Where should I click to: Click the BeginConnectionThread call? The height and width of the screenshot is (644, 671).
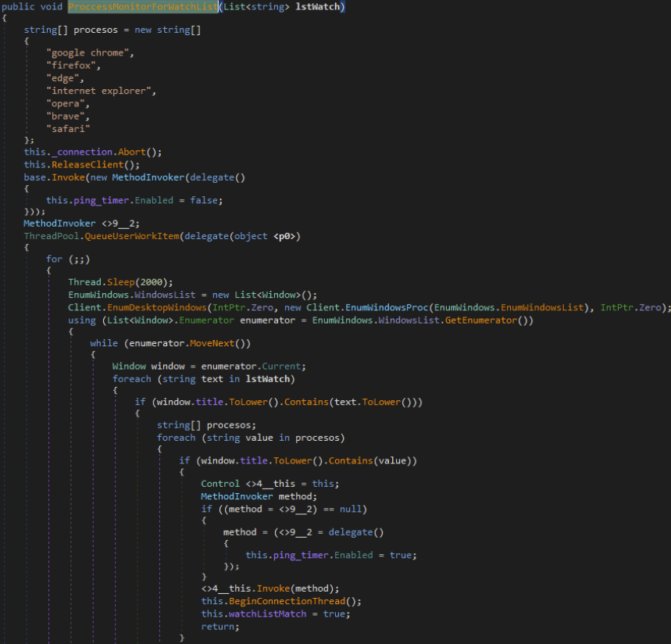287,602
